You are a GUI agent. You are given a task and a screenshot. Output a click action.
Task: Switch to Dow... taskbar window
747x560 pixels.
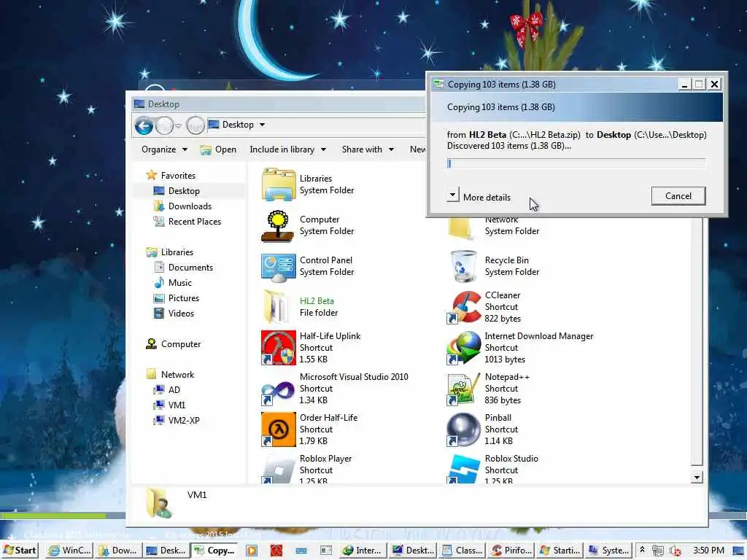click(x=118, y=551)
